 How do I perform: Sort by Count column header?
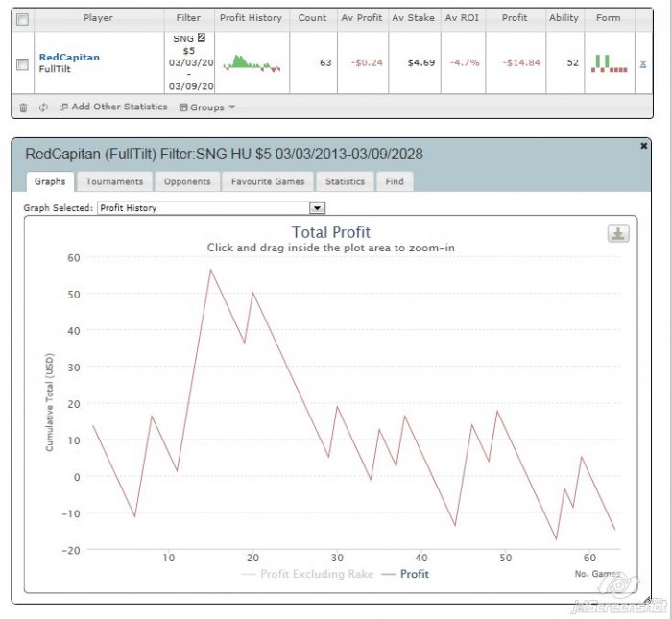click(312, 18)
